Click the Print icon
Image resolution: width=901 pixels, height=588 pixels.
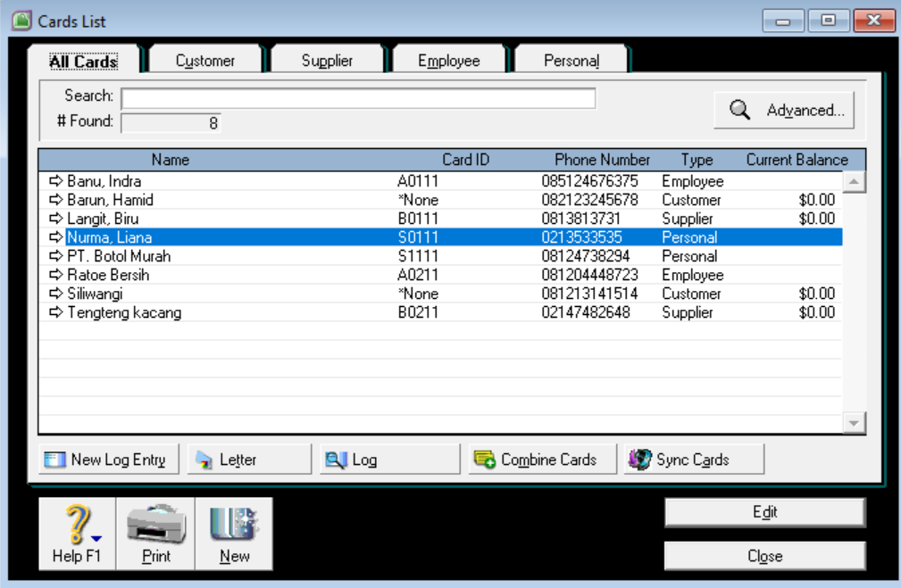pos(155,522)
